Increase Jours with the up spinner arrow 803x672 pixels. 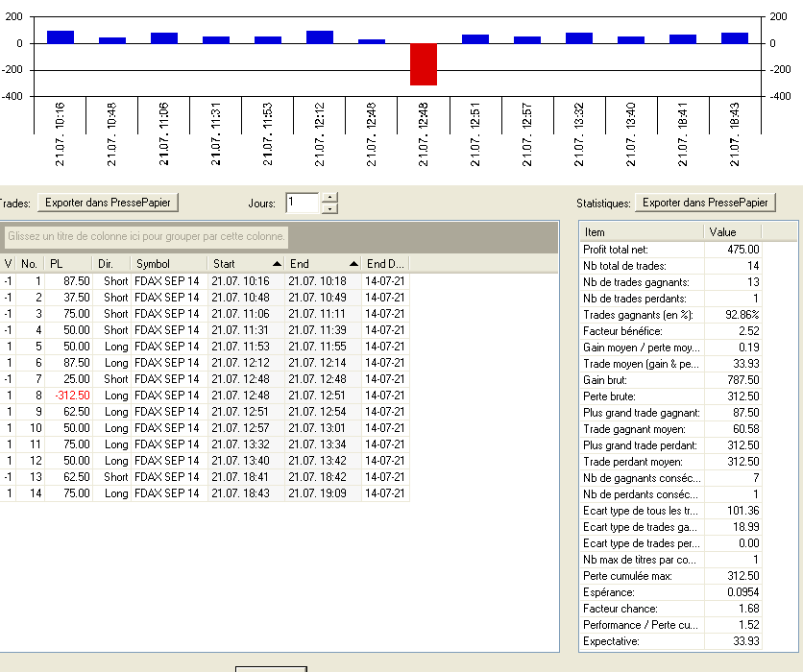pos(328,198)
